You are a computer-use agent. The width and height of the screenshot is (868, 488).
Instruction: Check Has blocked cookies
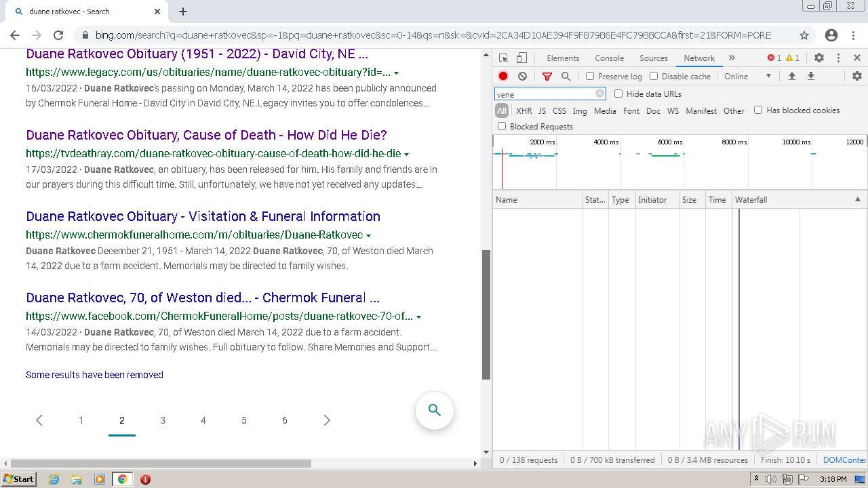click(758, 110)
